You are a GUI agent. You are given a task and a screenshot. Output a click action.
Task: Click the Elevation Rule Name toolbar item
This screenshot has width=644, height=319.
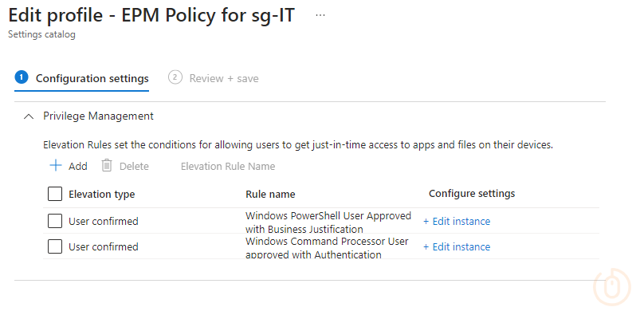[x=228, y=166]
